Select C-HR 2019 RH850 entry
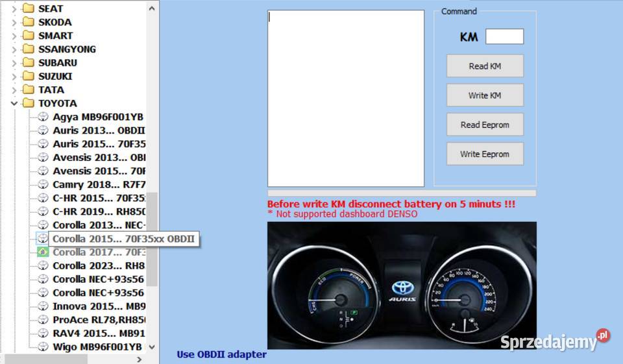 point(98,212)
